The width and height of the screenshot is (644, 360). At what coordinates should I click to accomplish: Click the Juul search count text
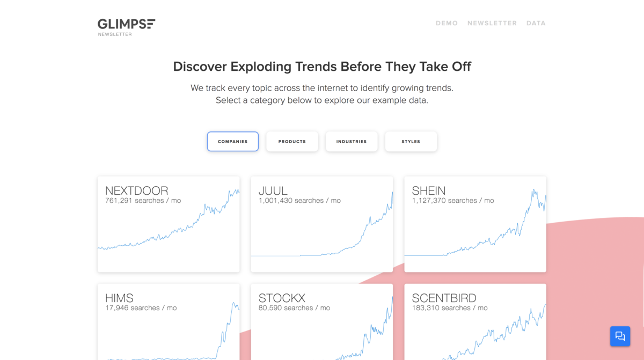299,201
